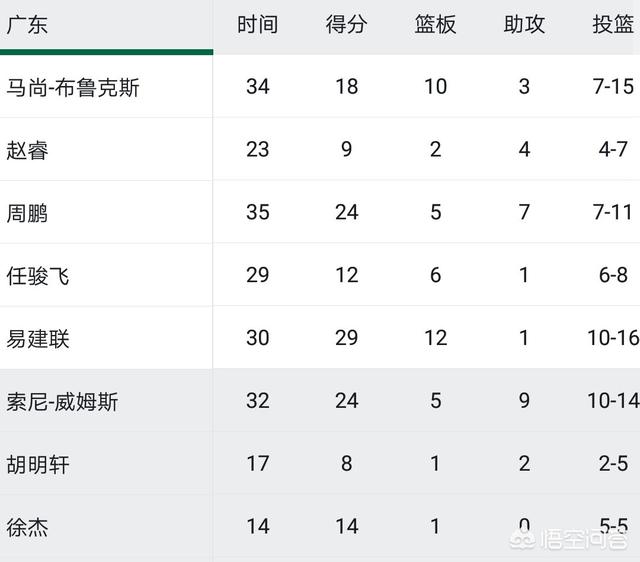
Task: Open player 任骏飞 details
Action: [x=38, y=276]
